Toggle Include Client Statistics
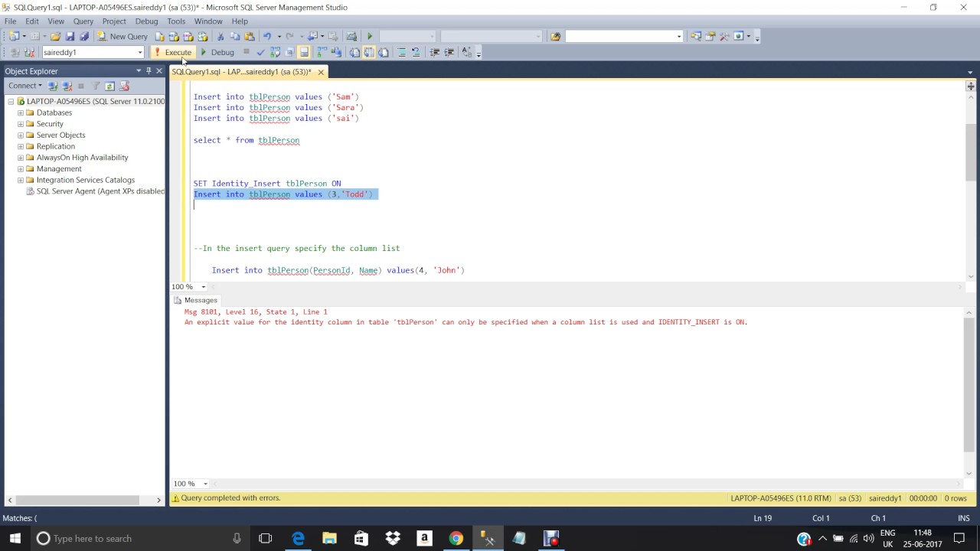The image size is (980, 551). 337,52
